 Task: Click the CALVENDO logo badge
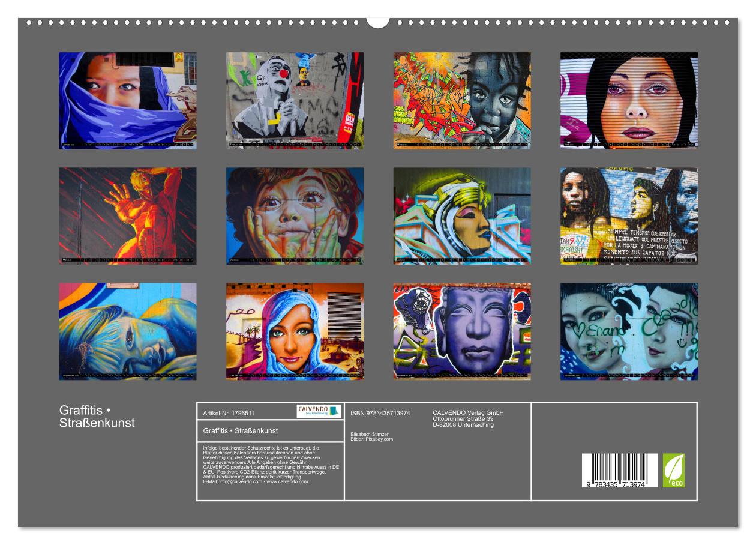(x=319, y=411)
